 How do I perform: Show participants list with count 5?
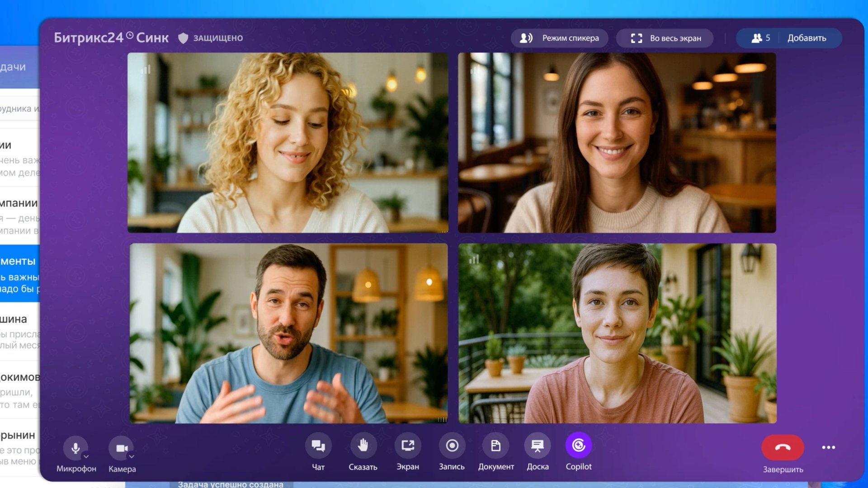760,38
